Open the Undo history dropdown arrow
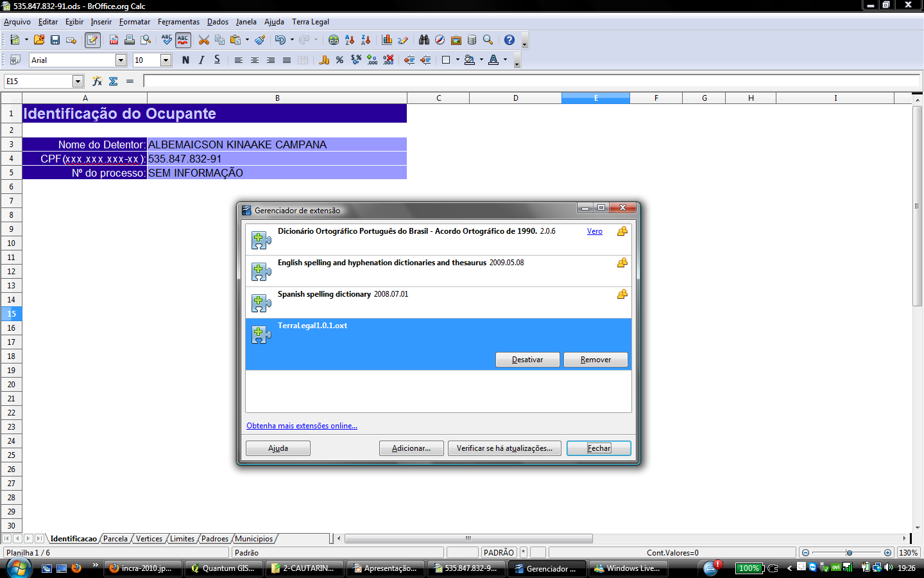This screenshot has width=924, height=578. 292,40
